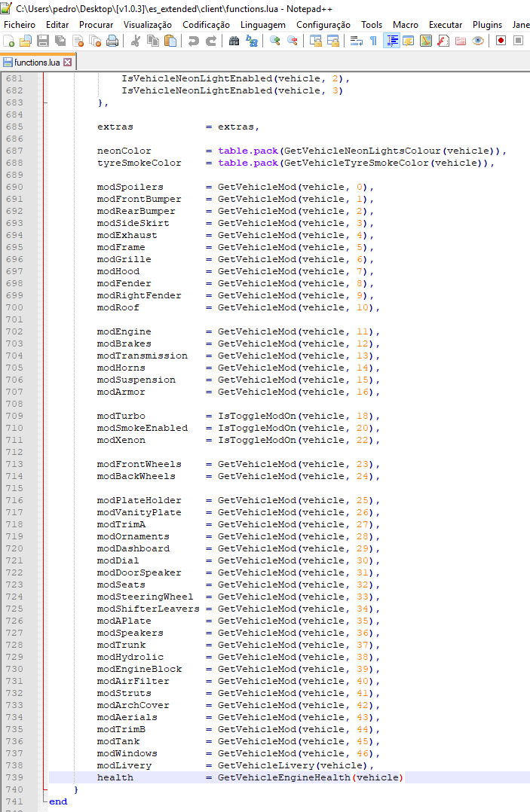
Task: Toggle the highlighted indent guide button
Action: (391, 41)
